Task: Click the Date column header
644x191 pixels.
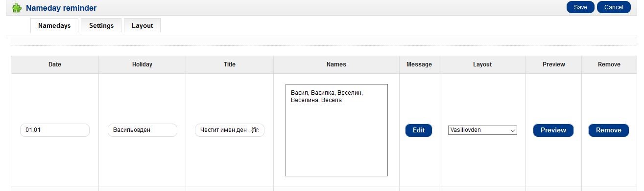Action: pyautogui.click(x=55, y=64)
